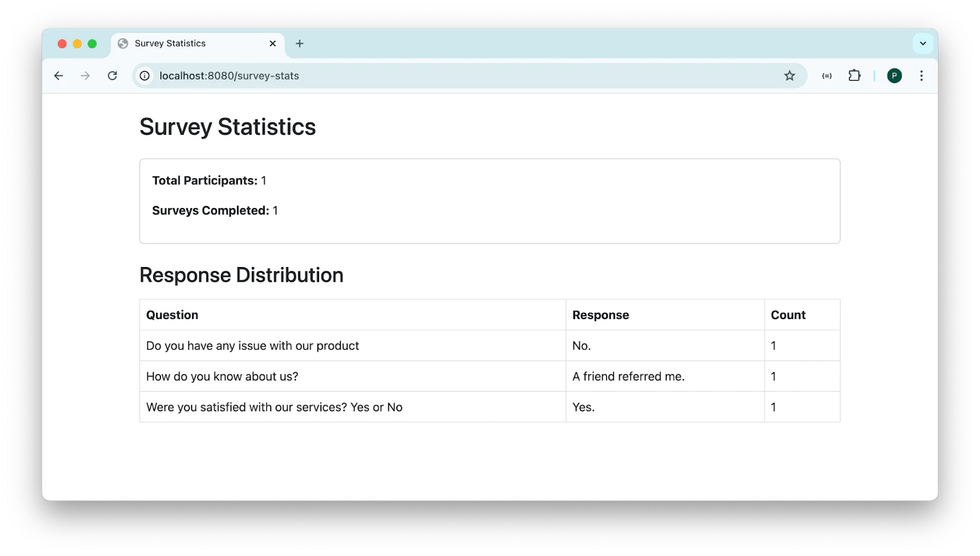The height and width of the screenshot is (556, 980).
Task: Click the red window close button
Action: [62, 43]
